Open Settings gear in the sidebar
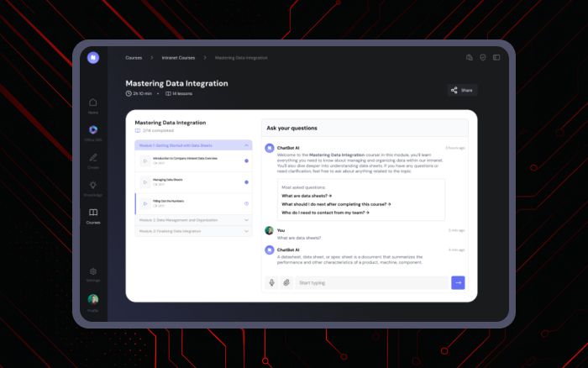Viewport: 588px width, 368px height. pos(93,275)
